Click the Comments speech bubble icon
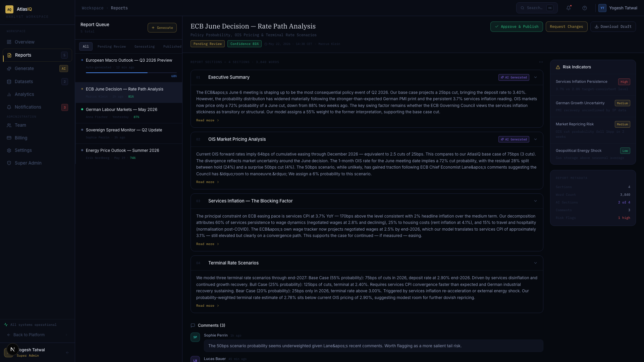 coord(193,325)
